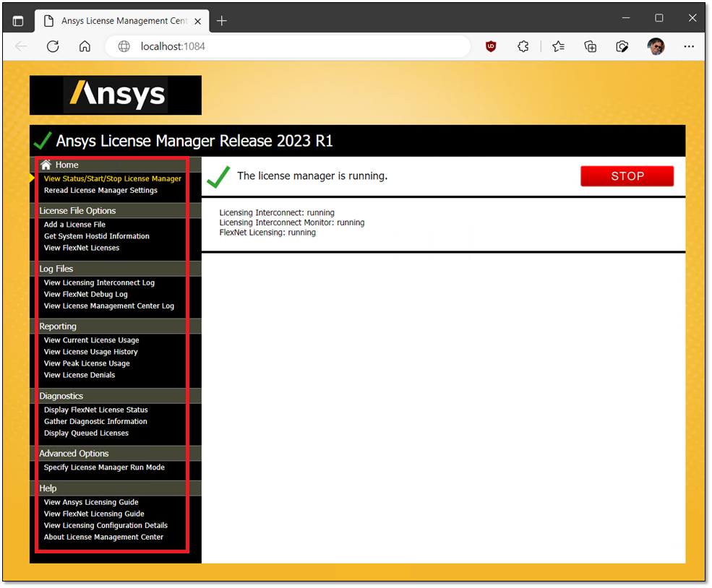Click 'Licensing Interconnect: running' status text
The height and width of the screenshot is (588, 712).
pos(277,213)
